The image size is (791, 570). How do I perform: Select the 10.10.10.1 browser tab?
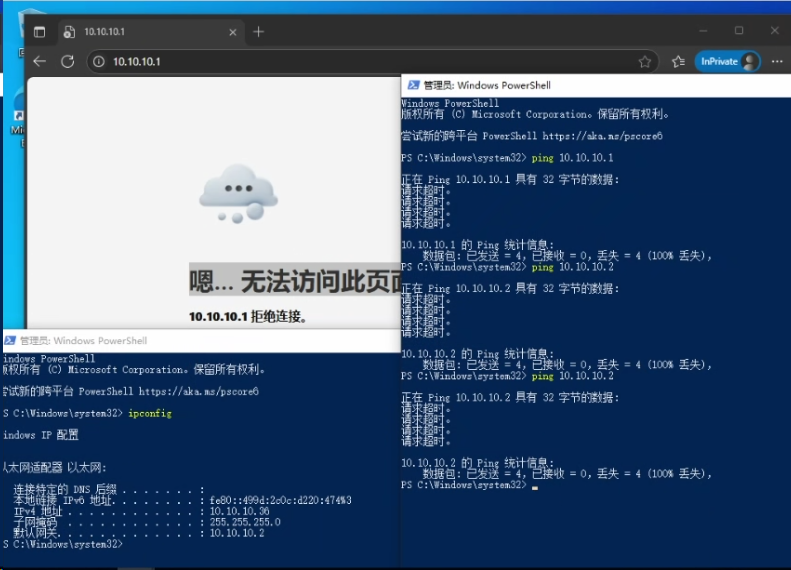coord(140,32)
